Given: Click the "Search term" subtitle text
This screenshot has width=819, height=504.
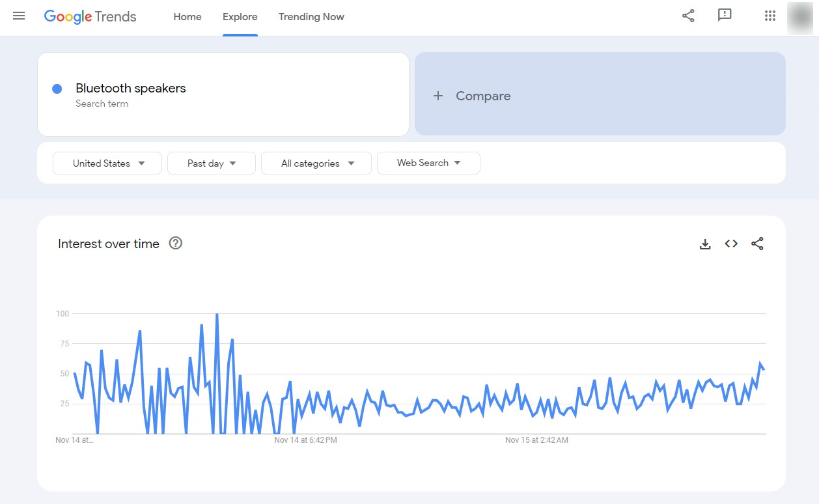Looking at the screenshot, I should click(102, 104).
